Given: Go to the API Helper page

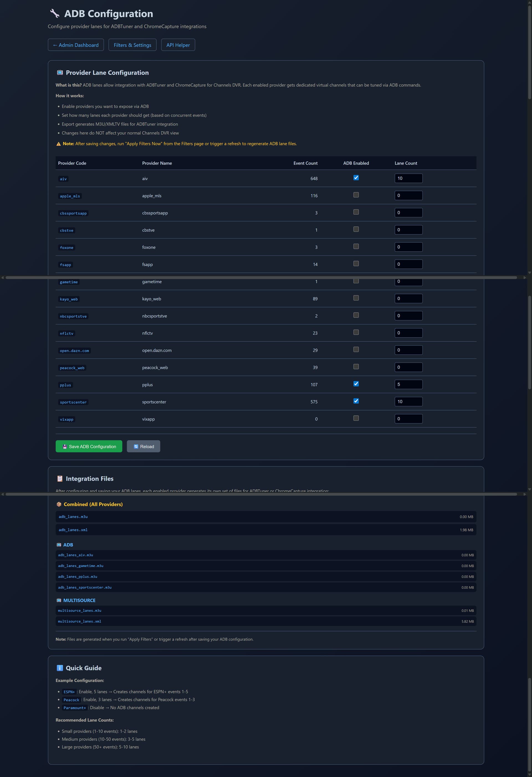Looking at the screenshot, I should click(x=178, y=45).
